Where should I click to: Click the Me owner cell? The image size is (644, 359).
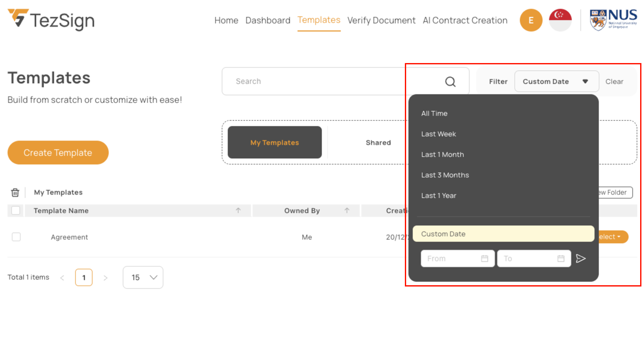307,237
